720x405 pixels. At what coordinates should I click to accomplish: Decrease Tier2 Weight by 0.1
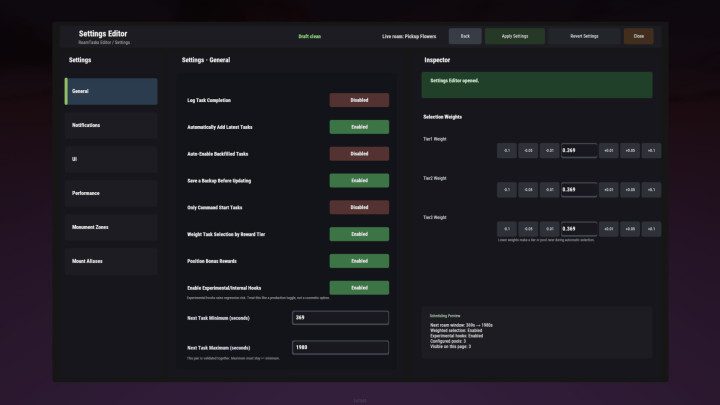pos(506,190)
